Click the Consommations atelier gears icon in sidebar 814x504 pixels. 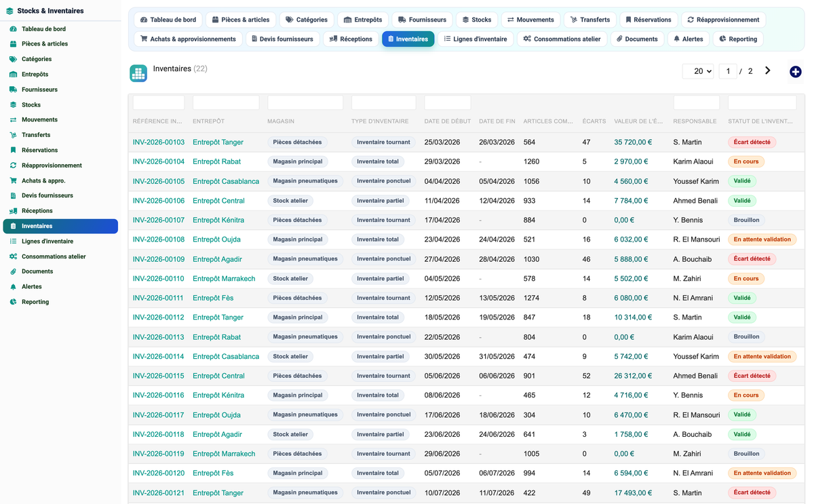[x=13, y=256]
